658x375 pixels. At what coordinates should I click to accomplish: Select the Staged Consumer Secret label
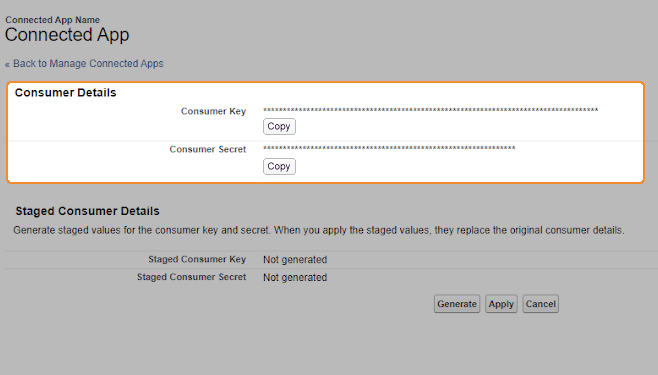191,277
